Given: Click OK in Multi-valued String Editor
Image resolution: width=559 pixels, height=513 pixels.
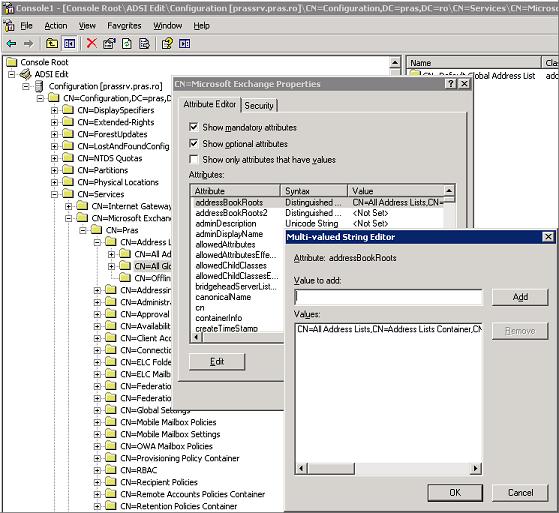Looking at the screenshot, I should point(455,492).
